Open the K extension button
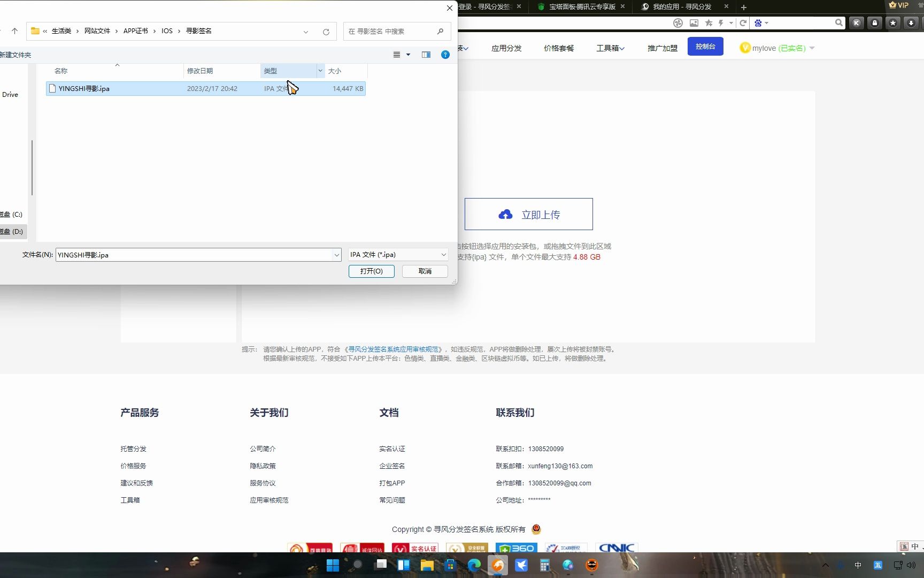 [x=857, y=23]
